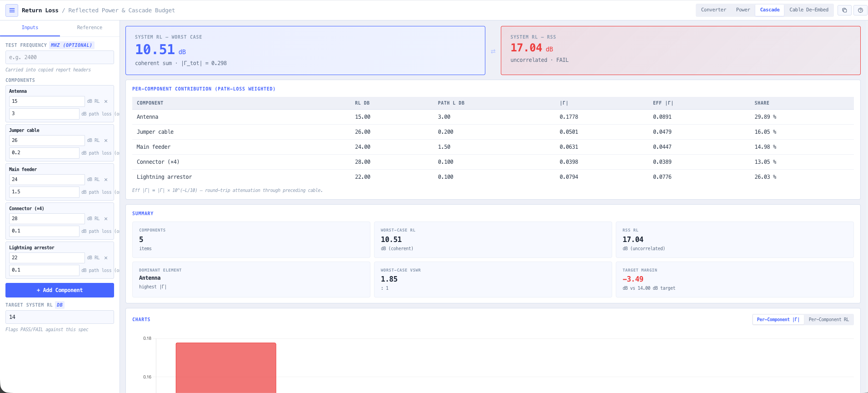Edit Lightning arrestor path loss field
Screen dimensions: 868x393
[x=44, y=270]
